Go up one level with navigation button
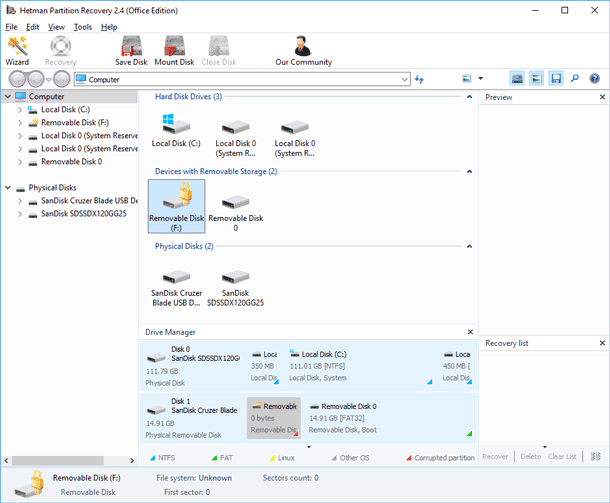 (61, 79)
